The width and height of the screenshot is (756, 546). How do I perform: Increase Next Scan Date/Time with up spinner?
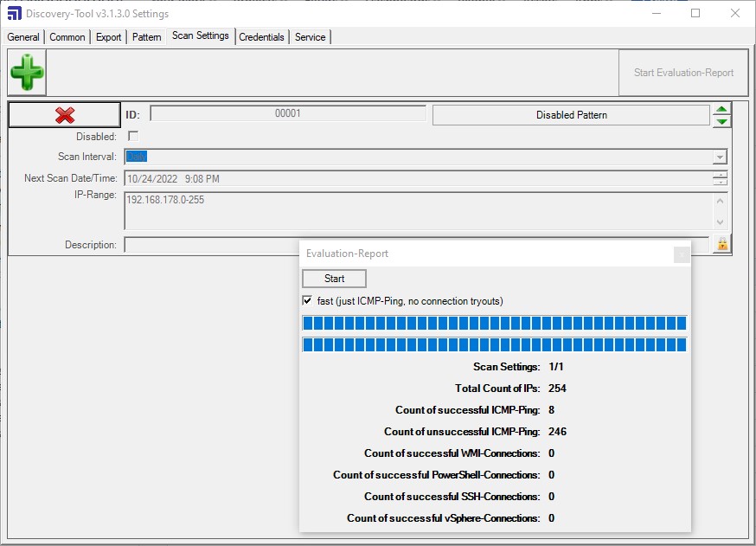pos(720,175)
